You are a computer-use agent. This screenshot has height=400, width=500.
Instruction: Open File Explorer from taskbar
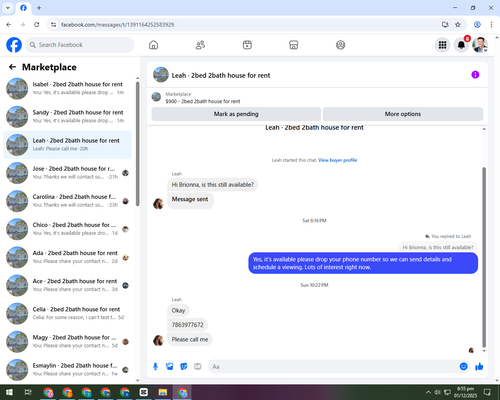(163, 392)
